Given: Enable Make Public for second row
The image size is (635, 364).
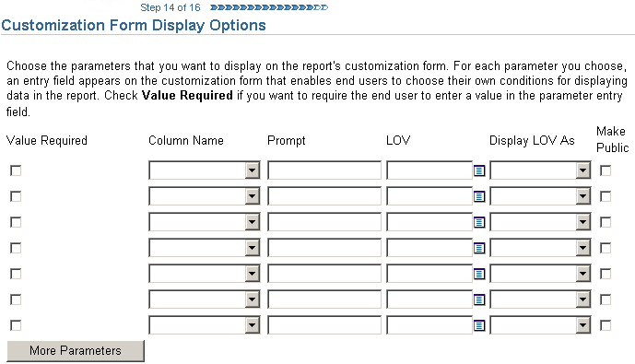Looking at the screenshot, I should tap(606, 197).
